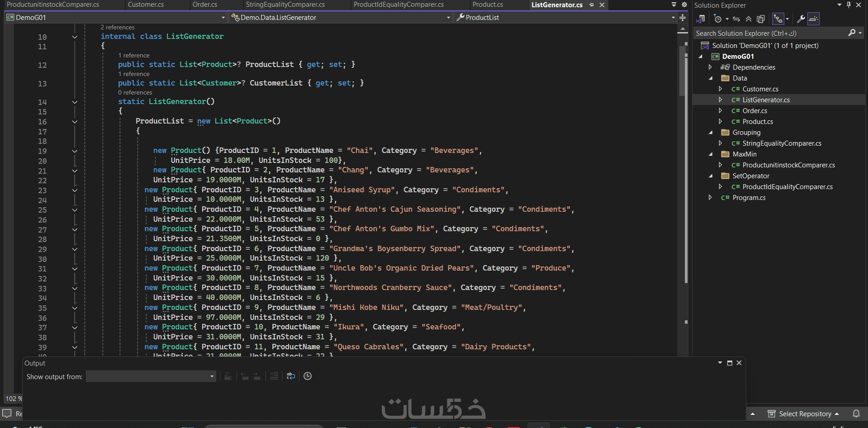The height and width of the screenshot is (428, 868).
Task: Open Show output from combo box
Action: click(x=151, y=376)
